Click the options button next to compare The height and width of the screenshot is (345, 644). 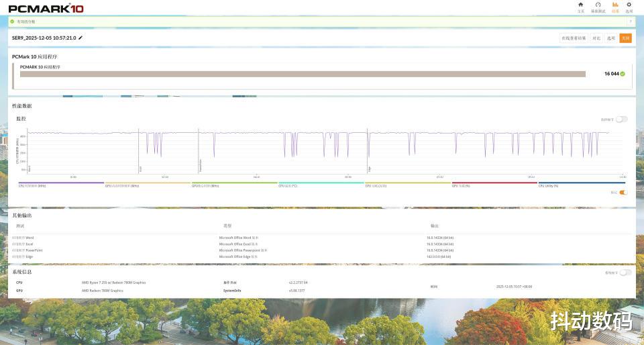pyautogui.click(x=610, y=38)
